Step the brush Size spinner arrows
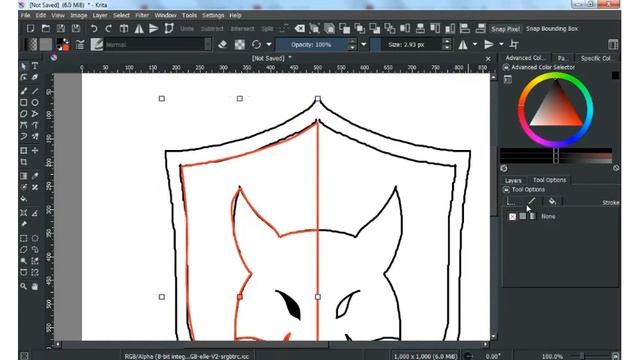 [447, 44]
